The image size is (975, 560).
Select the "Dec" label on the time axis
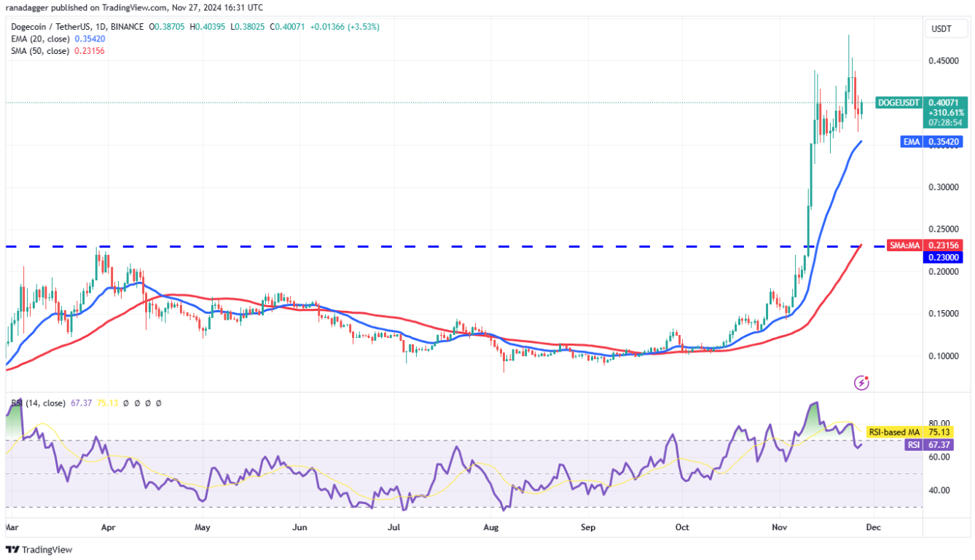(x=873, y=527)
